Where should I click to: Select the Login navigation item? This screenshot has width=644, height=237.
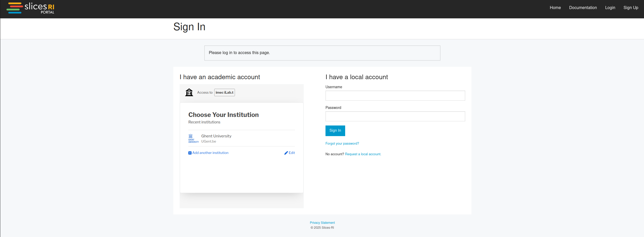tap(610, 8)
